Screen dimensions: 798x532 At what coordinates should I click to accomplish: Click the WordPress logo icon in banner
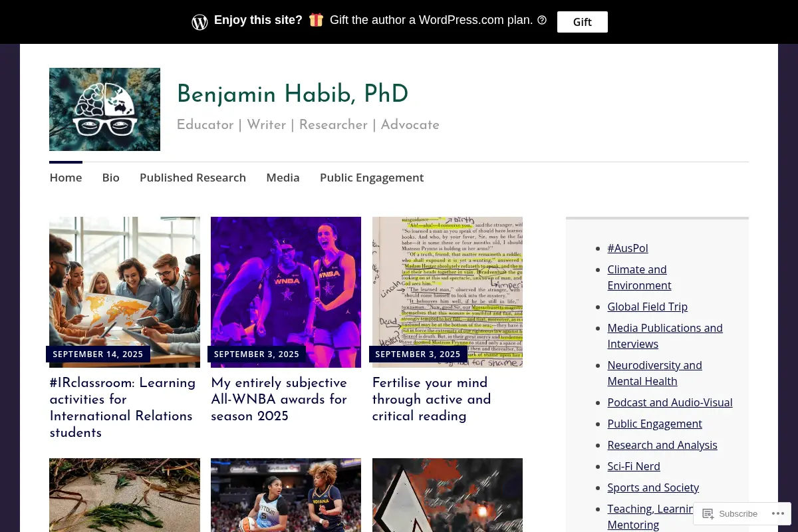(199, 22)
